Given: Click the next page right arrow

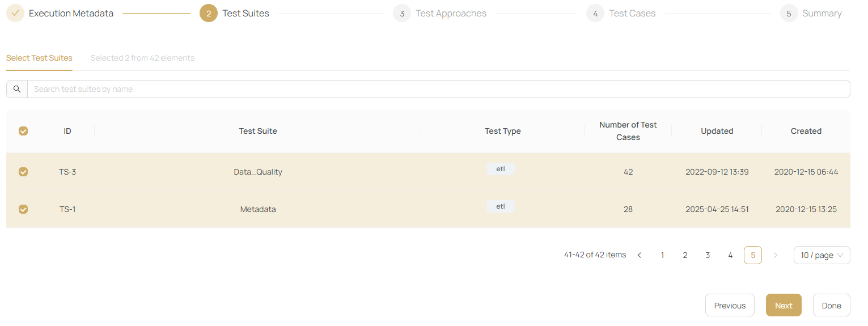Looking at the screenshot, I should [x=776, y=255].
